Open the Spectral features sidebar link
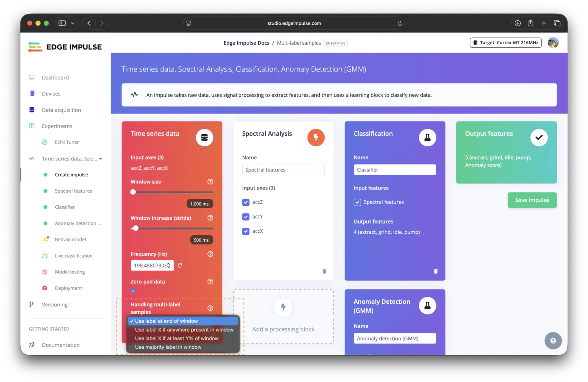588x382 pixels. click(x=73, y=191)
